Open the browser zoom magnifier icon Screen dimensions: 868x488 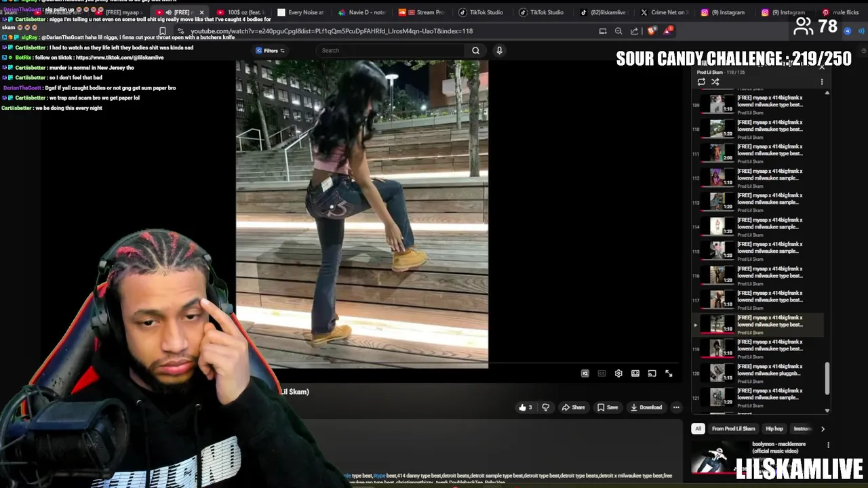click(x=618, y=31)
